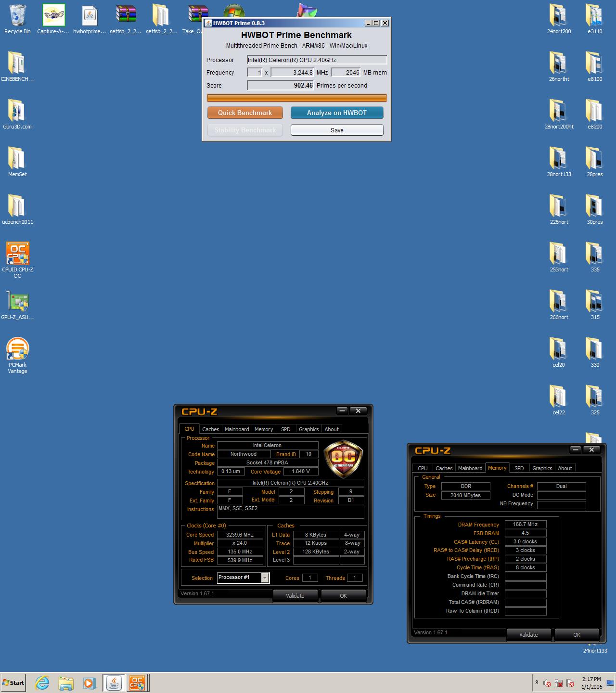616x693 pixels.
Task: Click OK in CPU-Z Memory window
Action: click(x=577, y=635)
